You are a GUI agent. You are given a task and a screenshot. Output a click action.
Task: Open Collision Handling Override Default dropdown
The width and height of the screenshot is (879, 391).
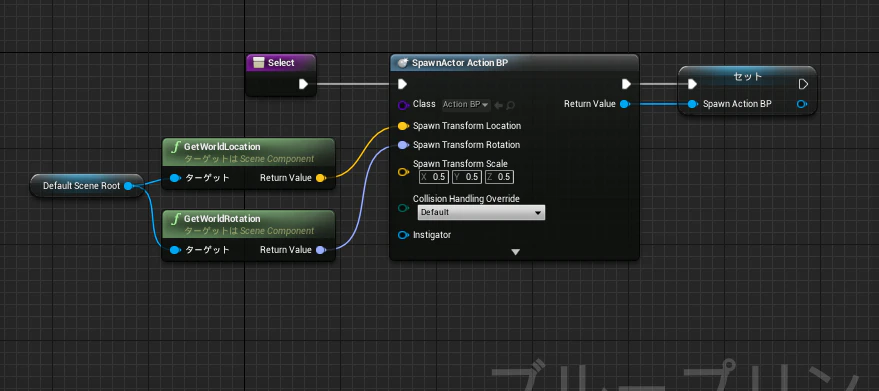click(481, 213)
